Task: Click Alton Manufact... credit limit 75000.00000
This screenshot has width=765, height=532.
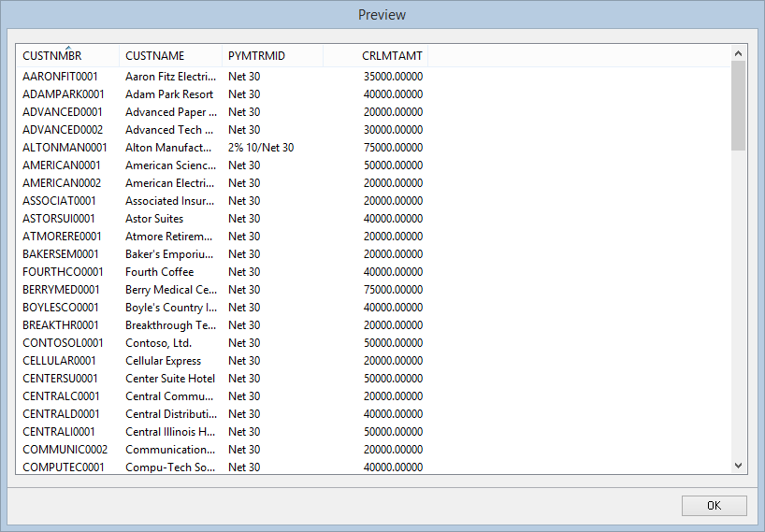Action: click(x=393, y=148)
